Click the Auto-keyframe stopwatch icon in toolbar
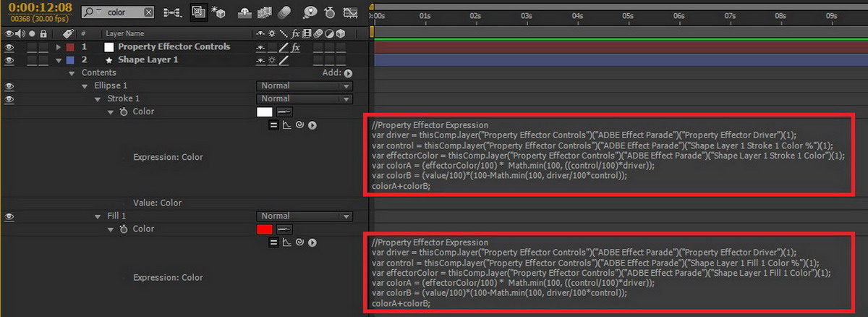 click(x=331, y=12)
